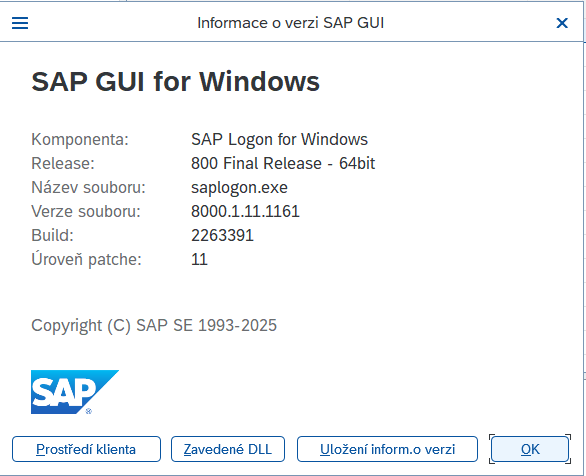Viewport: 586px width, 476px height.
Task: Click the file version 8000.1.11.1161
Action: tap(245, 211)
